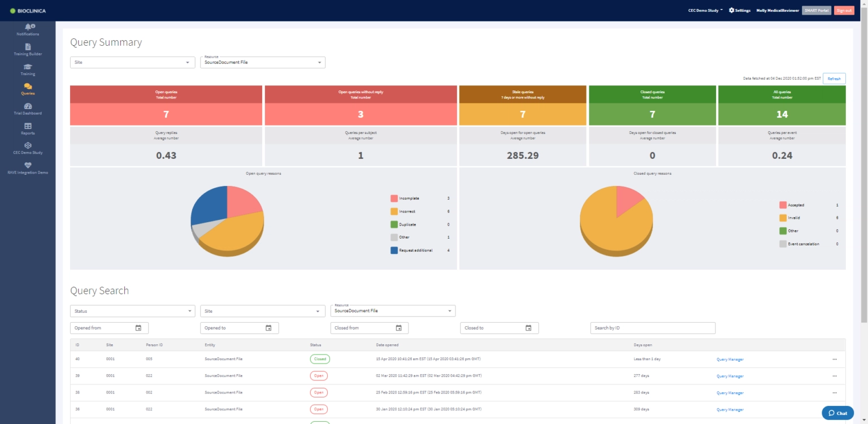Open the Notifications panel
The image size is (868, 424).
tap(28, 29)
